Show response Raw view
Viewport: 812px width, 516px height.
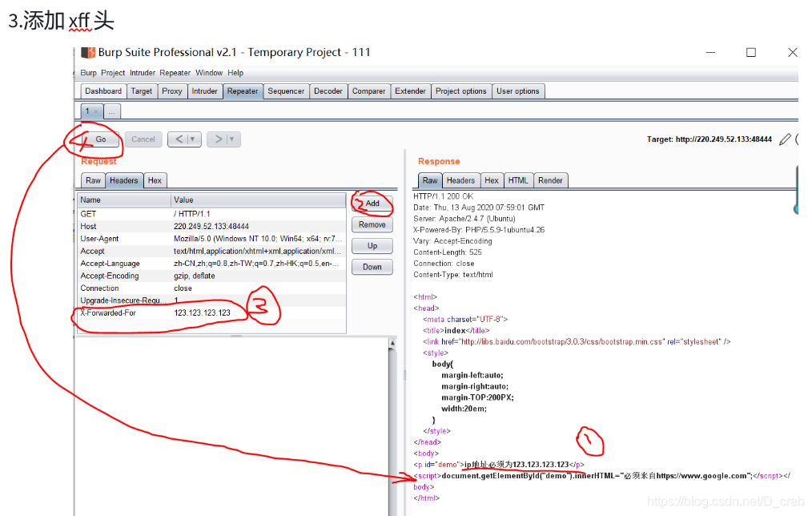click(430, 180)
